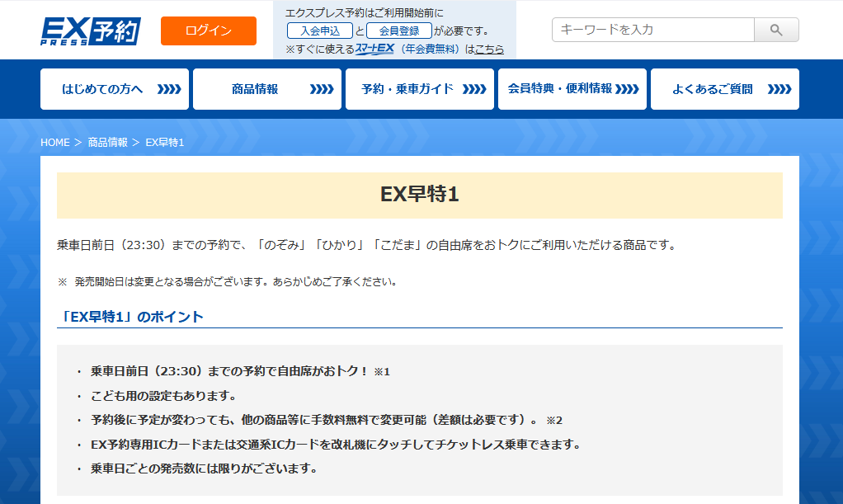Click the arrows next to よくあるご質問
Screen dimensions: 843x504
click(779, 89)
